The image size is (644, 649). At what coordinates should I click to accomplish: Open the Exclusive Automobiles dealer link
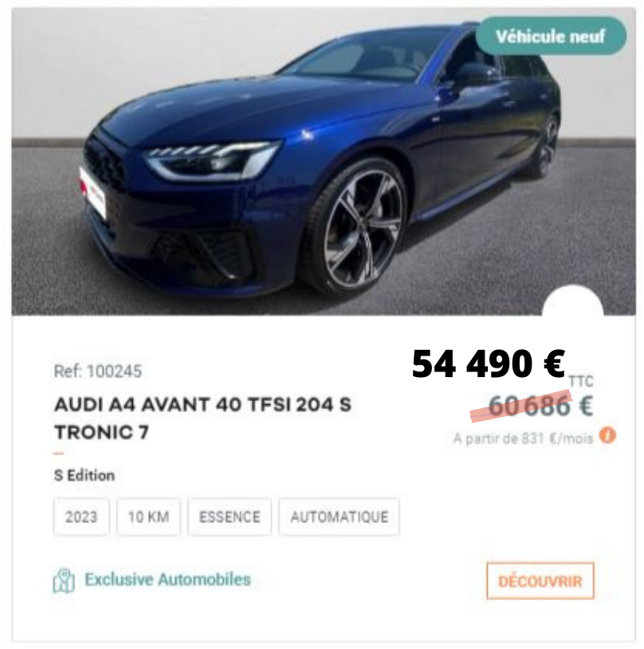coord(167,580)
